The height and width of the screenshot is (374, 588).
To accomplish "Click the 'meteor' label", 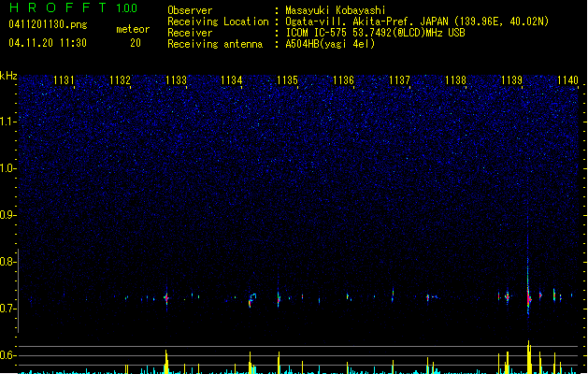I will (x=133, y=29).
